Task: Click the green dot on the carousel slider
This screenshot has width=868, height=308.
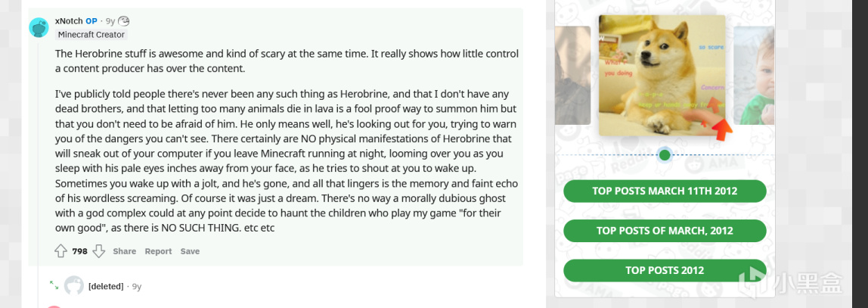Action: click(x=665, y=155)
